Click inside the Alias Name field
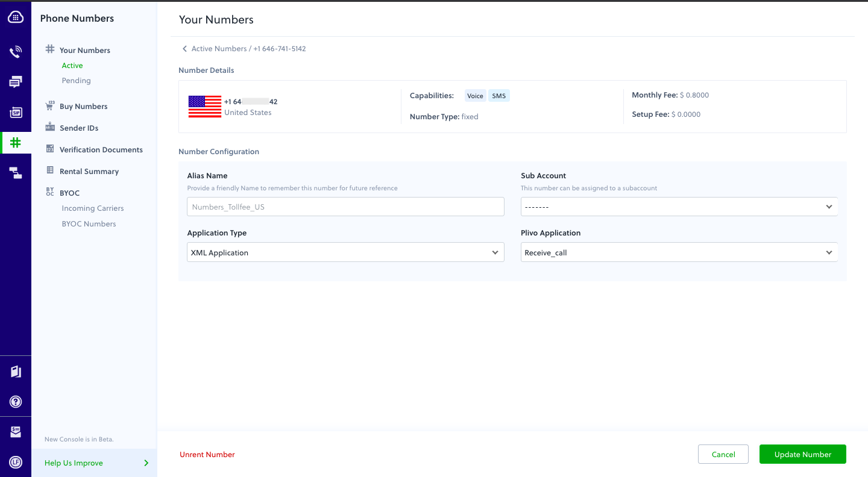Viewport: 868px width, 477px height. tap(345, 206)
